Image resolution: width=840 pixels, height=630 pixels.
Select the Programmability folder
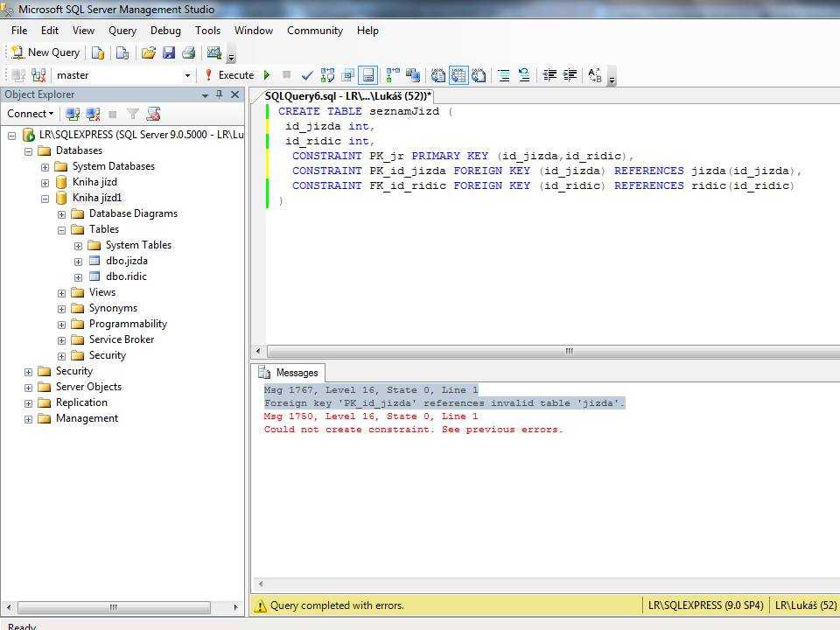tap(128, 324)
